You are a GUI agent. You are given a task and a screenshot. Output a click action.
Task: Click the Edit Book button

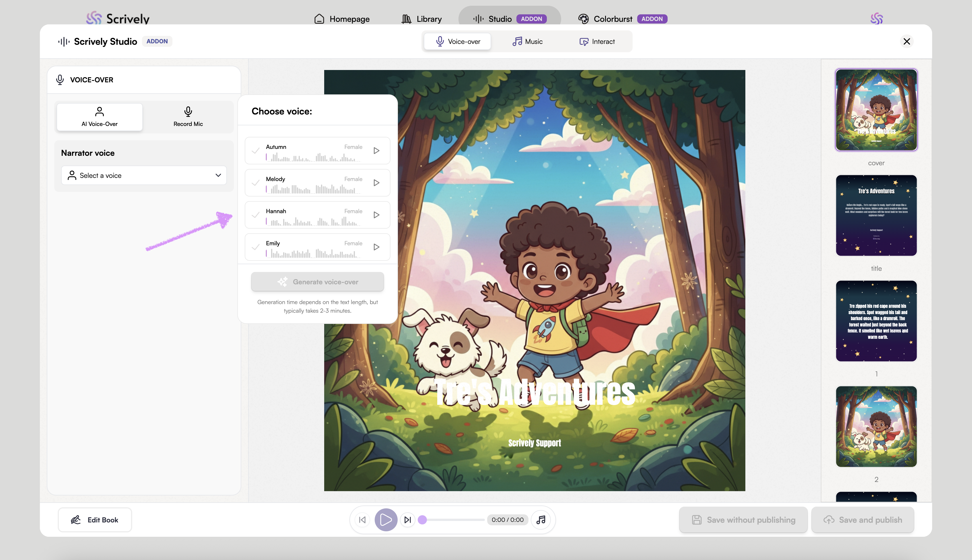pyautogui.click(x=95, y=520)
